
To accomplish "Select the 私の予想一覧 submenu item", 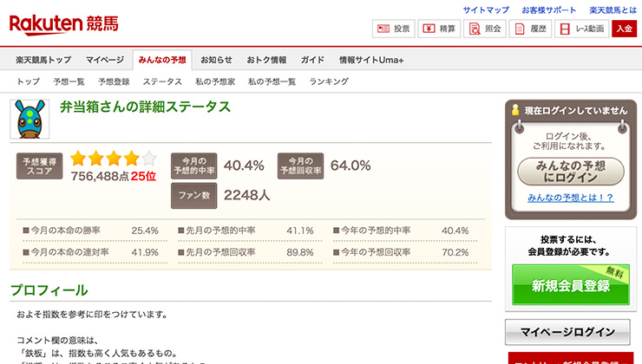I will [x=272, y=81].
